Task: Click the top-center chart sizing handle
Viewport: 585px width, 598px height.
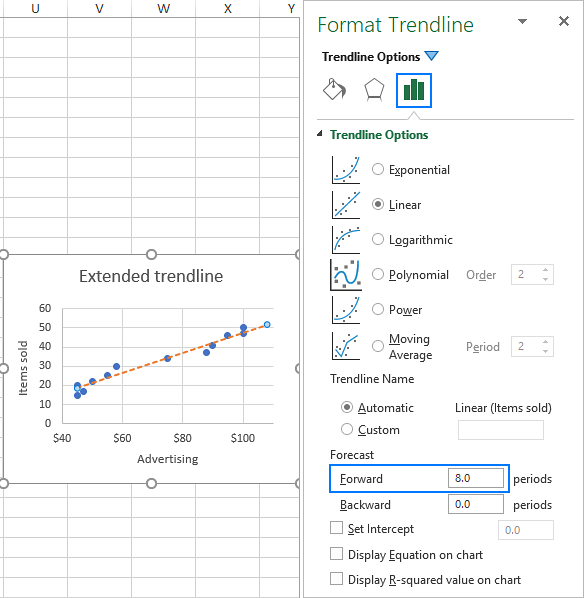Action: (151, 254)
